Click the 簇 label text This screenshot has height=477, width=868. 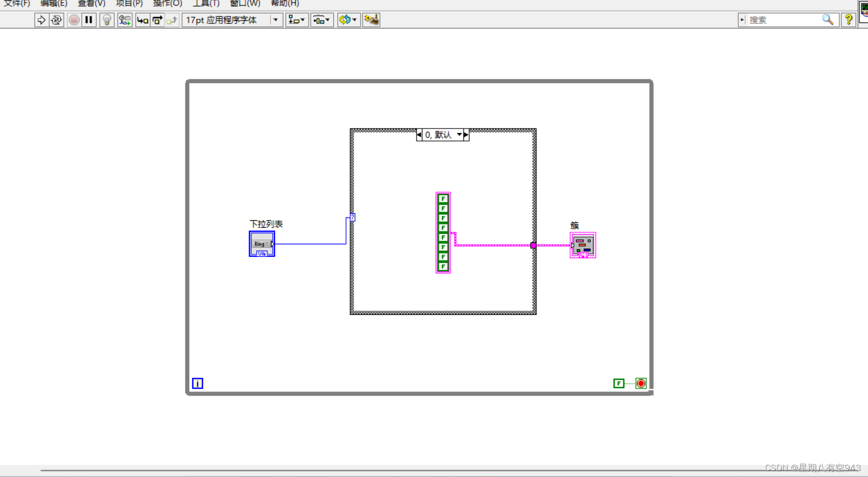tap(575, 225)
